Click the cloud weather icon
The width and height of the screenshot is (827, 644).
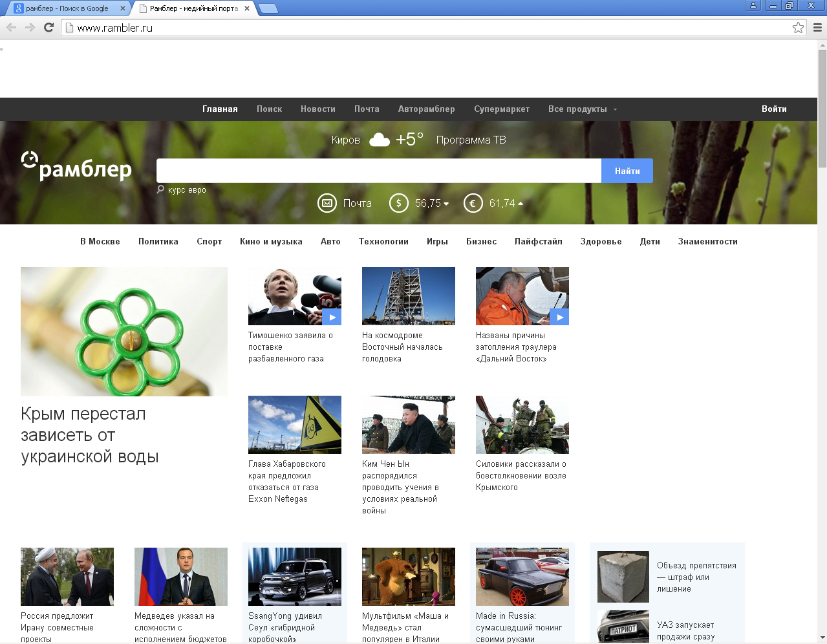pyautogui.click(x=380, y=140)
